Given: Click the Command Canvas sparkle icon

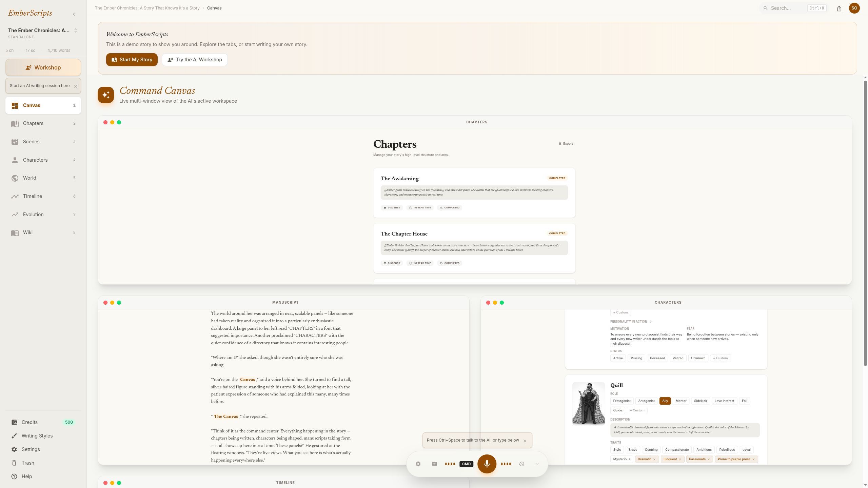Looking at the screenshot, I should [106, 95].
